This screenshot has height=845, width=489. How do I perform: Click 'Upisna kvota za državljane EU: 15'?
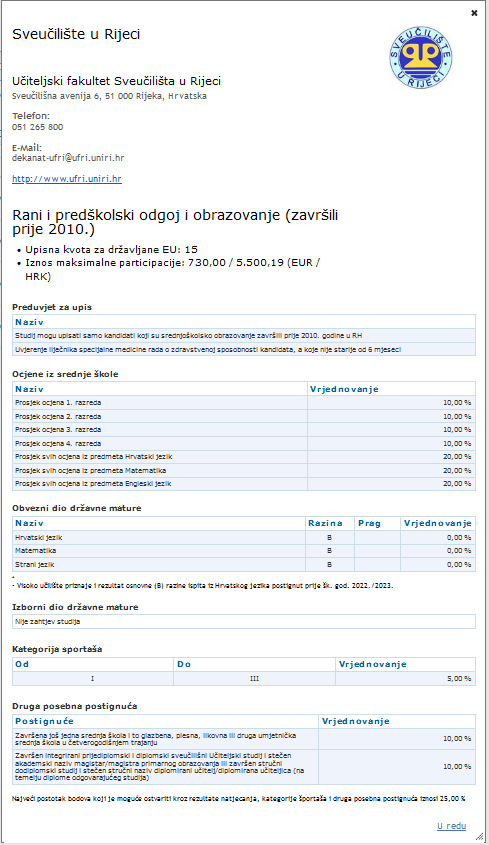tap(112, 250)
